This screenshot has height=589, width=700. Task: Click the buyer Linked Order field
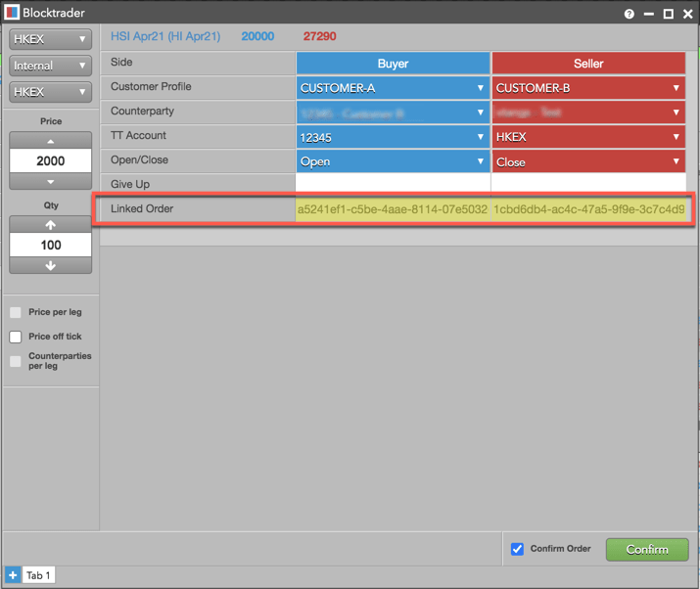[393, 209]
